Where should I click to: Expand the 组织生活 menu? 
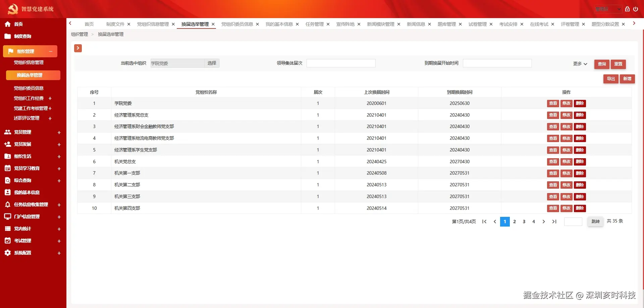click(x=59, y=157)
